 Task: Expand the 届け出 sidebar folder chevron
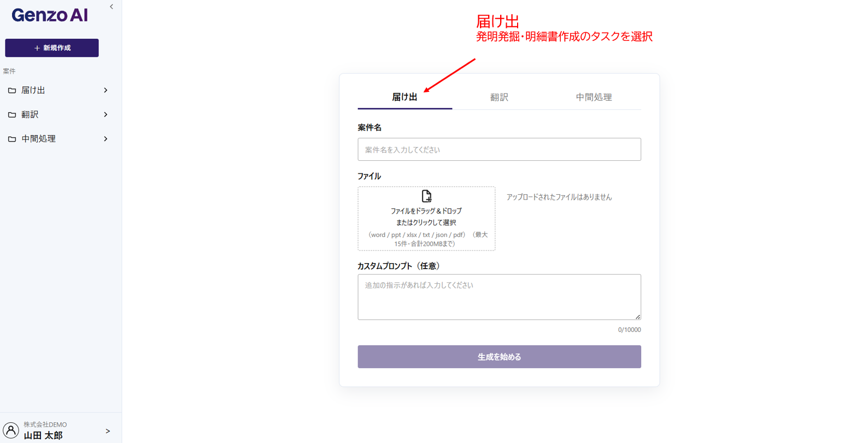(105, 90)
